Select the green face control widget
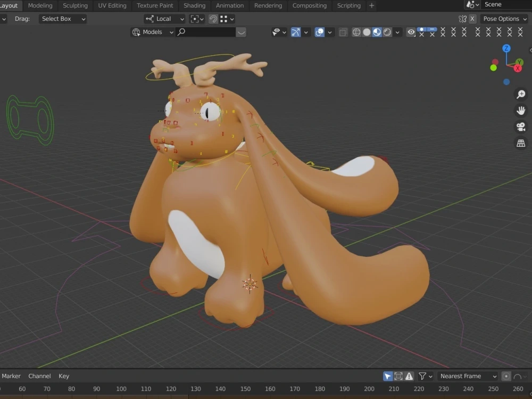The width and height of the screenshot is (532, 399). (x=30, y=120)
